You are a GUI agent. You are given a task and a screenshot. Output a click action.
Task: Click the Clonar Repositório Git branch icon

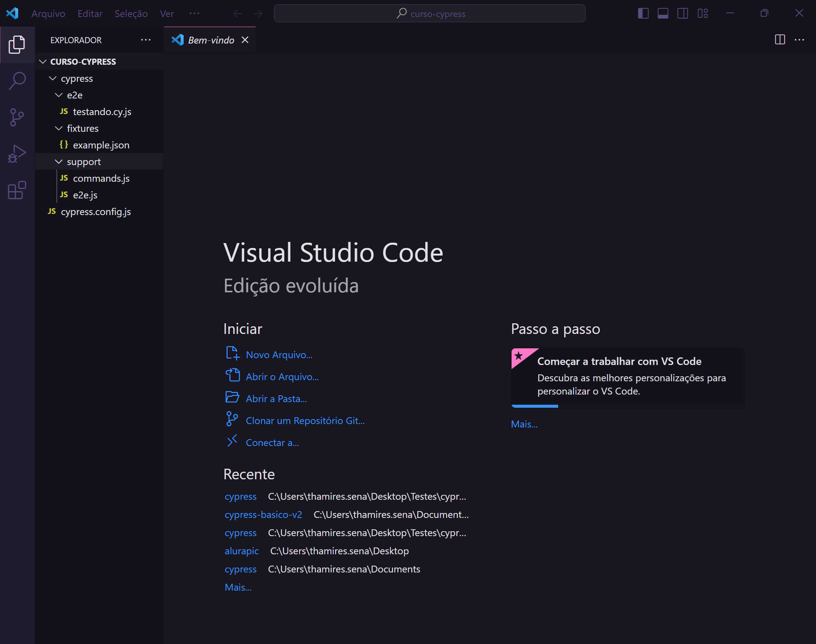pos(232,419)
